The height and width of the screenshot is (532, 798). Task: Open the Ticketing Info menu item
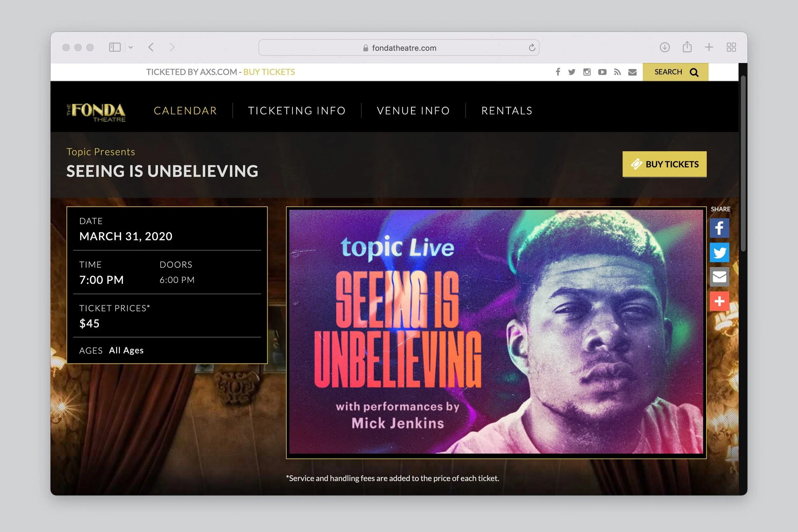tap(297, 111)
